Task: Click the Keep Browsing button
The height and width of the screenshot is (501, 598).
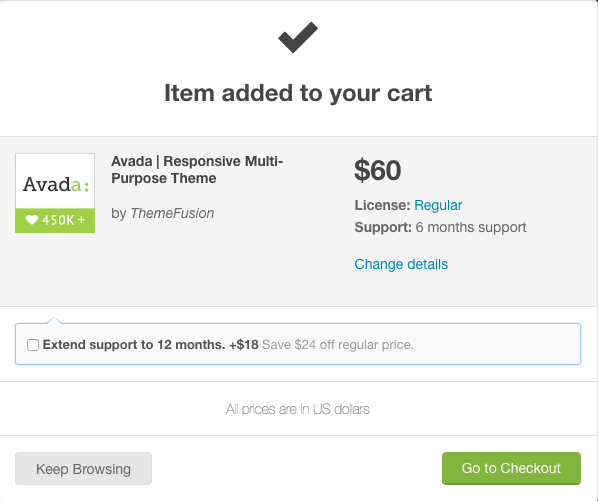Action: [84, 469]
